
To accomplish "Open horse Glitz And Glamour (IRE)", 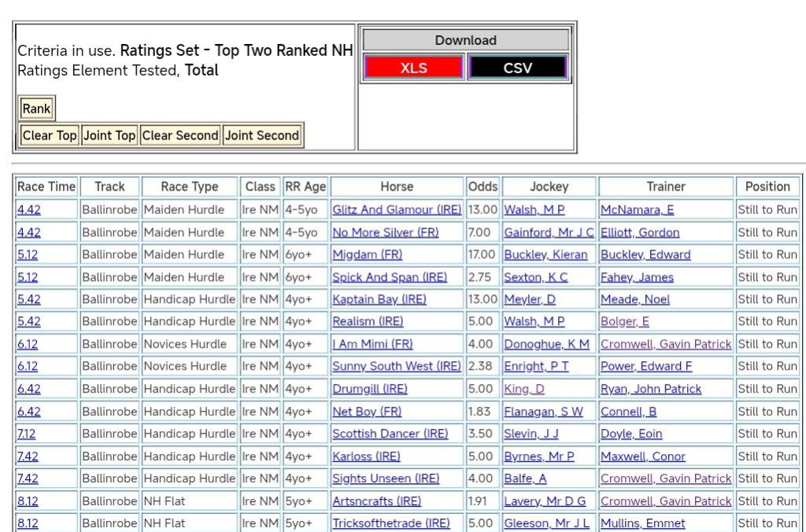I will click(x=397, y=210).
